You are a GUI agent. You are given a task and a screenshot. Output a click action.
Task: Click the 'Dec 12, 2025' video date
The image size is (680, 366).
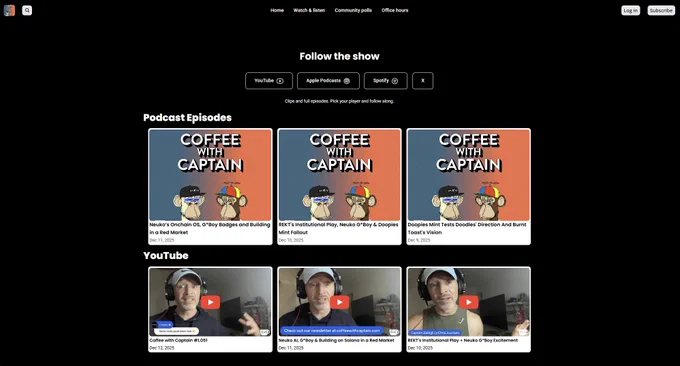point(162,348)
